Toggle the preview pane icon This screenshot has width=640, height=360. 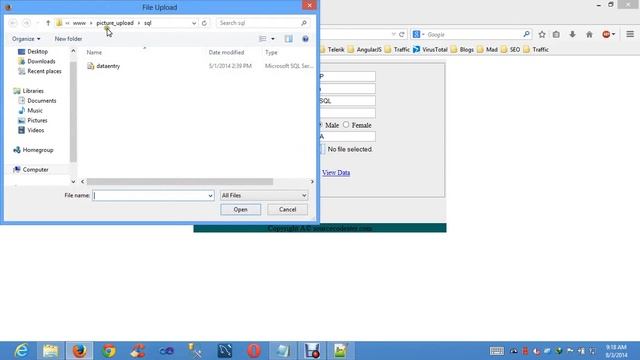point(289,39)
